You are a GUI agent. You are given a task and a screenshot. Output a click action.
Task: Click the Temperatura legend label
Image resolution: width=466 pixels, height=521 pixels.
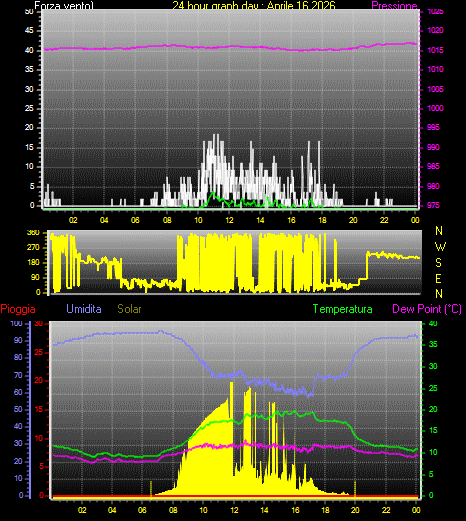tap(342, 309)
